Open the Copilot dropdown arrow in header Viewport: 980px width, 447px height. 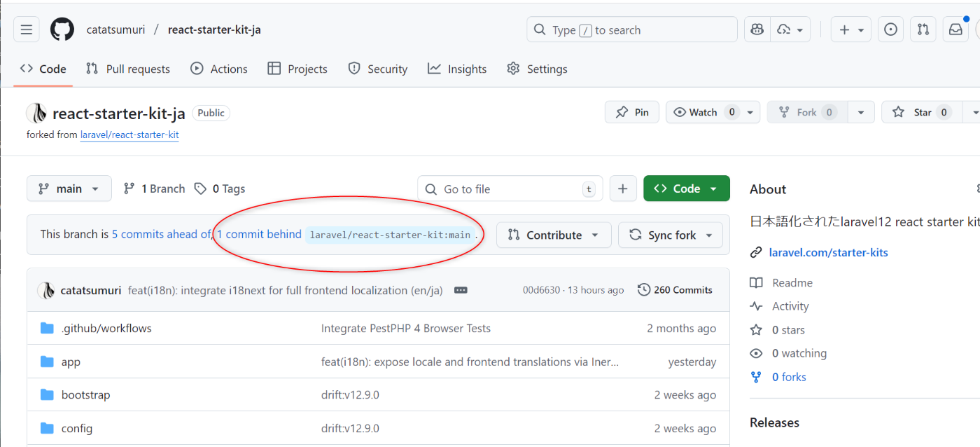pyautogui.click(x=791, y=29)
